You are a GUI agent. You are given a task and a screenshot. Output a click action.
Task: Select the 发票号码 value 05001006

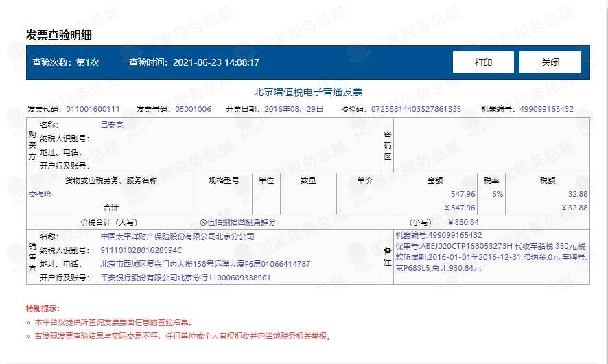click(193, 109)
